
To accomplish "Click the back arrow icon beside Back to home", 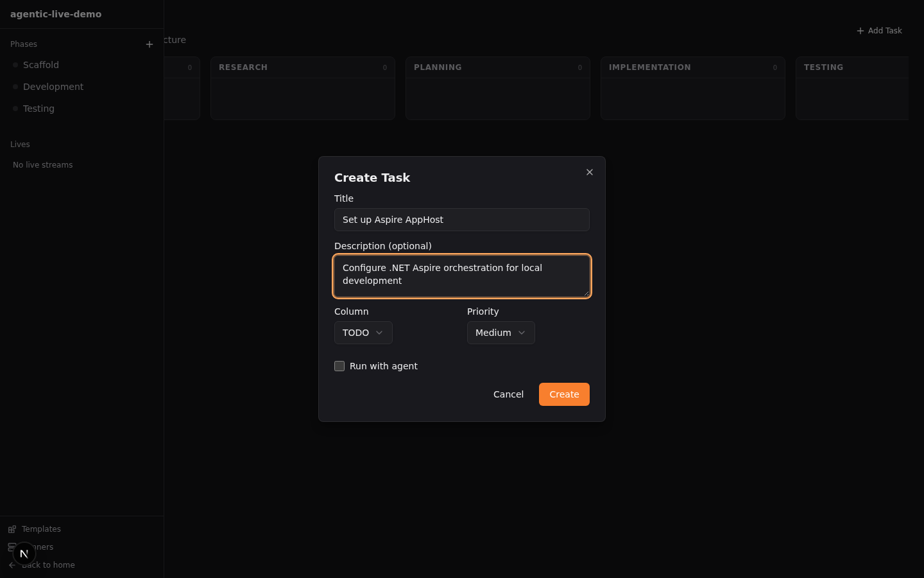I will coord(12,565).
